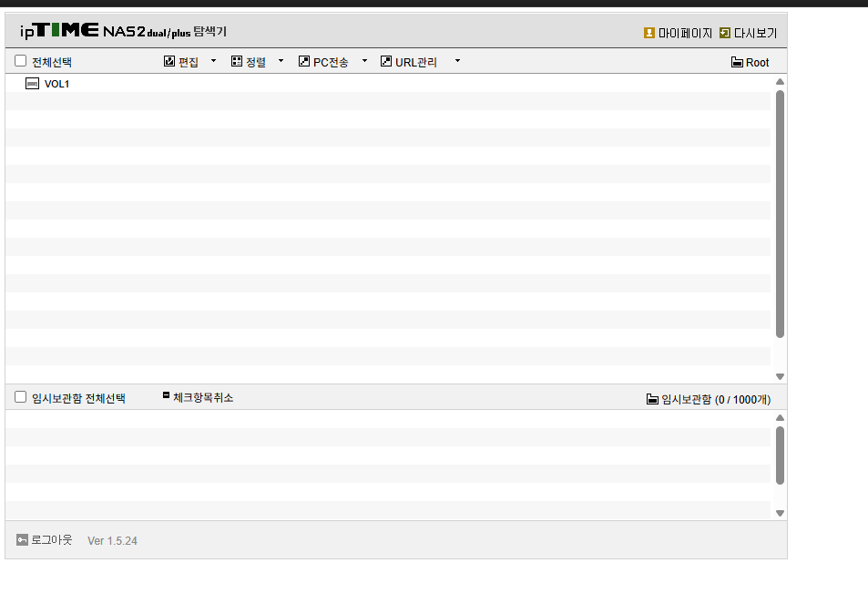The width and height of the screenshot is (868, 614).
Task: Expand the 정렬 dropdown arrow
Action: (x=281, y=61)
